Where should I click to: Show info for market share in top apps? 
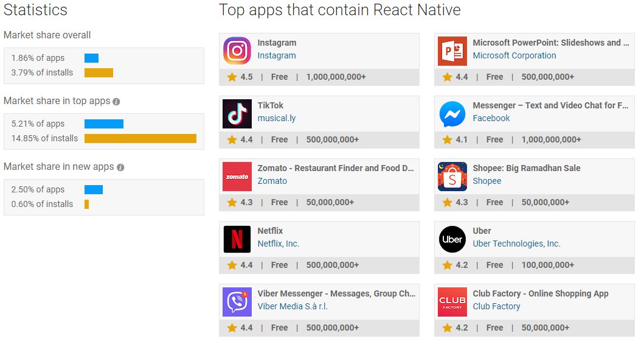[x=116, y=102]
